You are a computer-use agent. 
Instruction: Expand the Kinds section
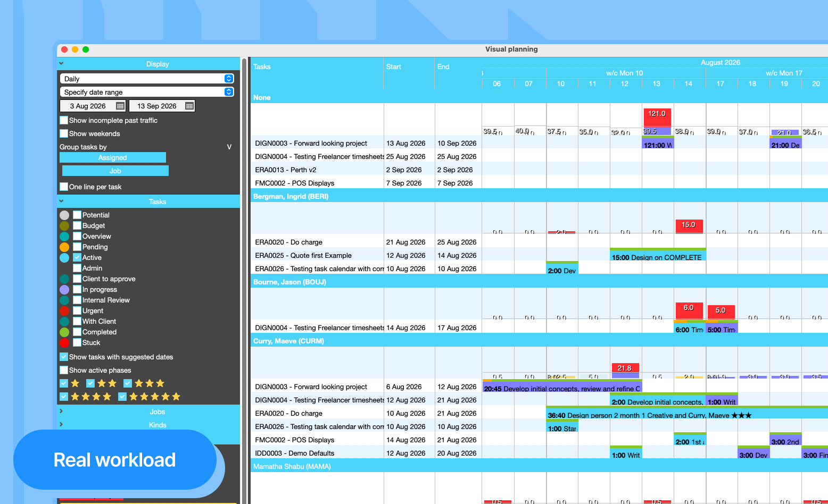[x=148, y=425]
